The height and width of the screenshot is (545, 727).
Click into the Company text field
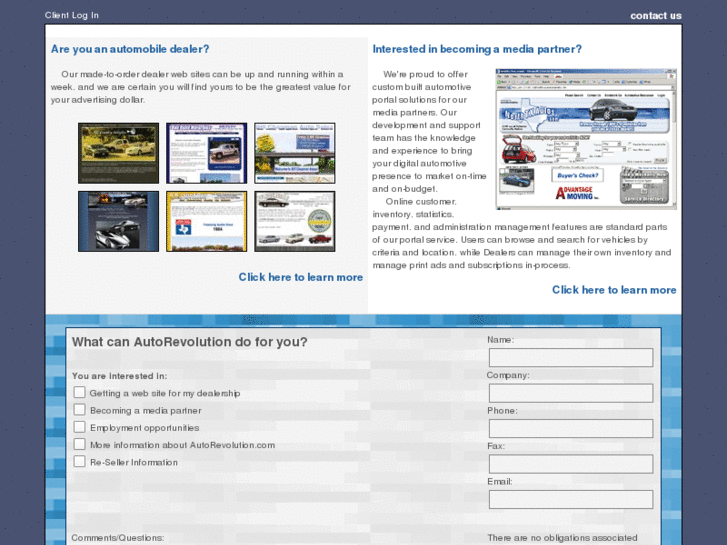(571, 393)
